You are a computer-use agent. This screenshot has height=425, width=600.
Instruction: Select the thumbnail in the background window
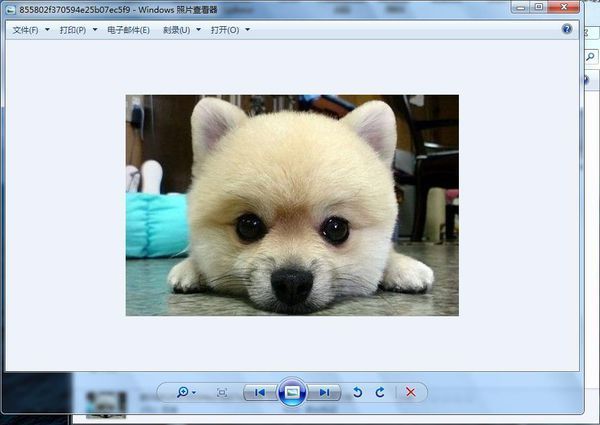[x=106, y=403]
